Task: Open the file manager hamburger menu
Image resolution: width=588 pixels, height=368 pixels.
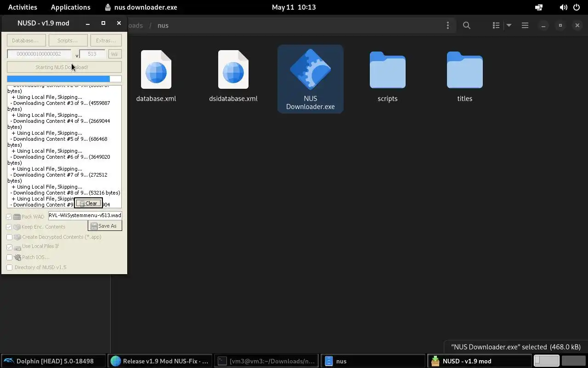Action: pyautogui.click(x=525, y=25)
